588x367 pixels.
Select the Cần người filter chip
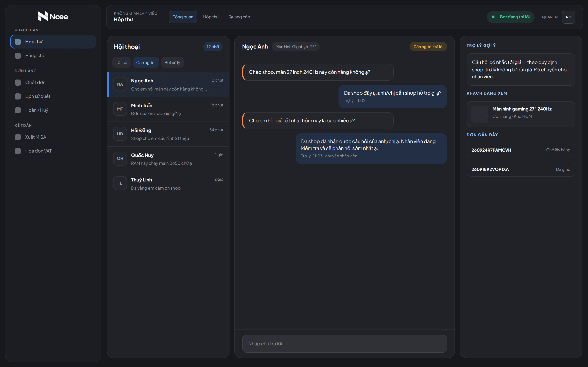146,63
